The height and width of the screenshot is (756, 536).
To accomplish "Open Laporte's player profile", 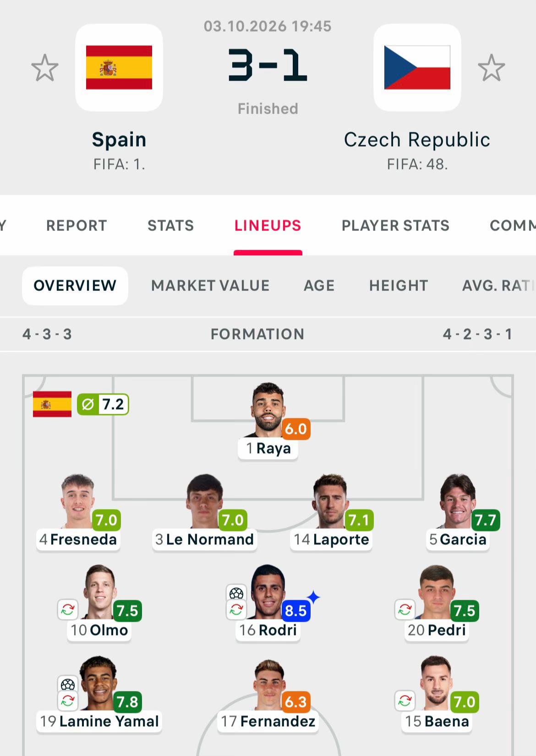I will point(331,539).
